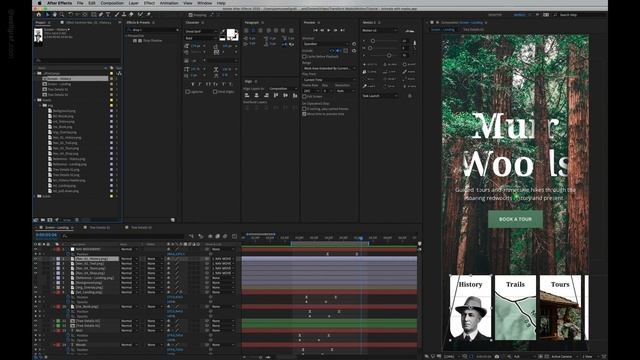Click the History card thumbnail in viewer

point(470,307)
